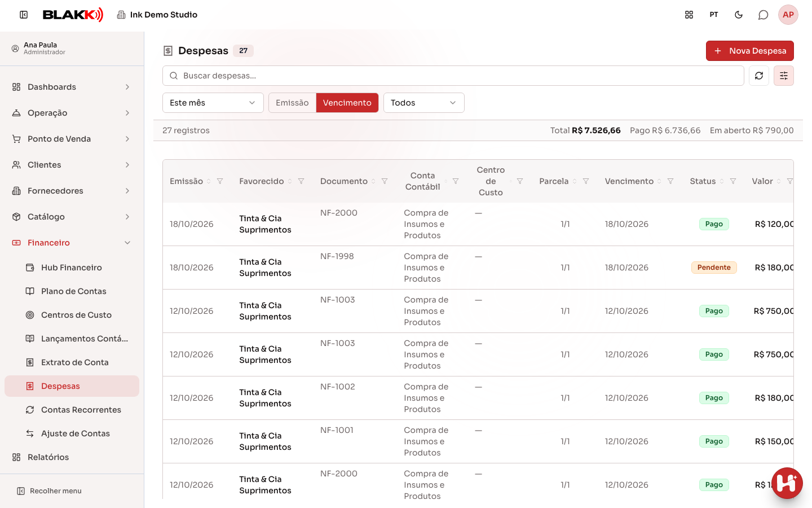Focus the Buscar despesas search field
The image size is (812, 508).
pyautogui.click(x=453, y=76)
